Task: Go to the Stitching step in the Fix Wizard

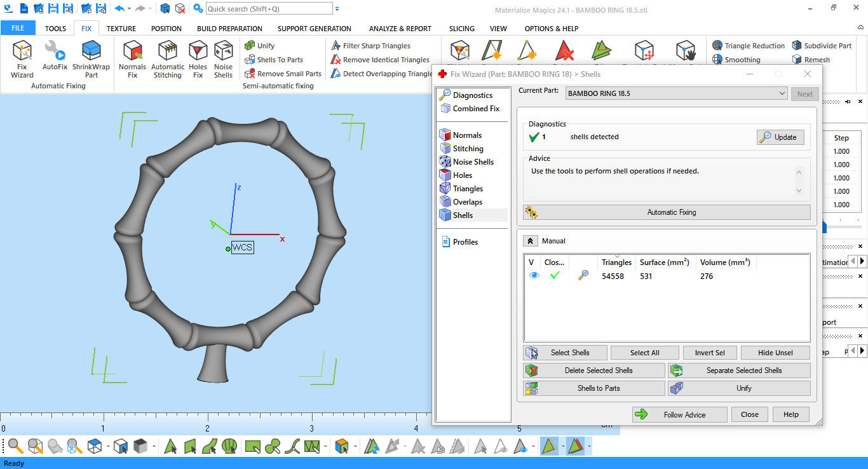Action: [468, 149]
